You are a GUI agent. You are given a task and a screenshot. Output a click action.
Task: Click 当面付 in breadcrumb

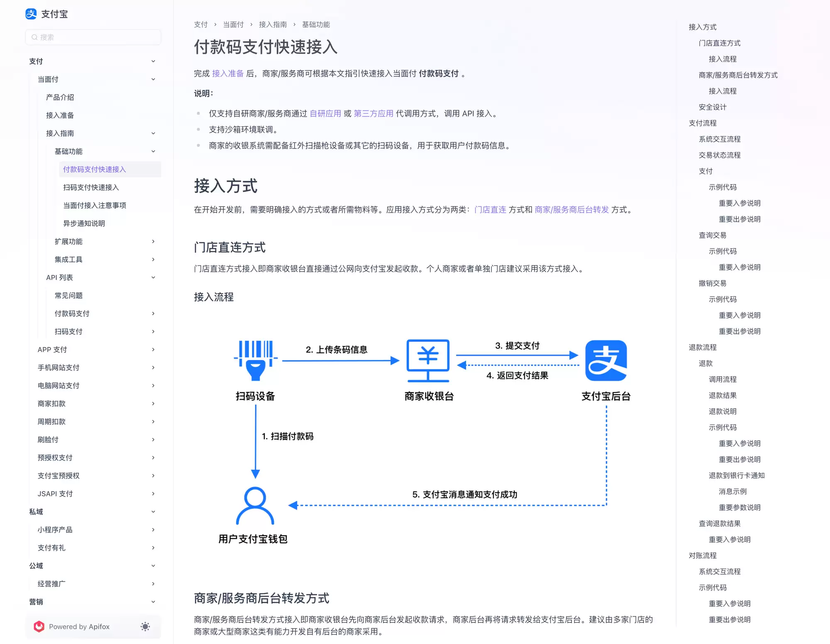[x=233, y=24]
